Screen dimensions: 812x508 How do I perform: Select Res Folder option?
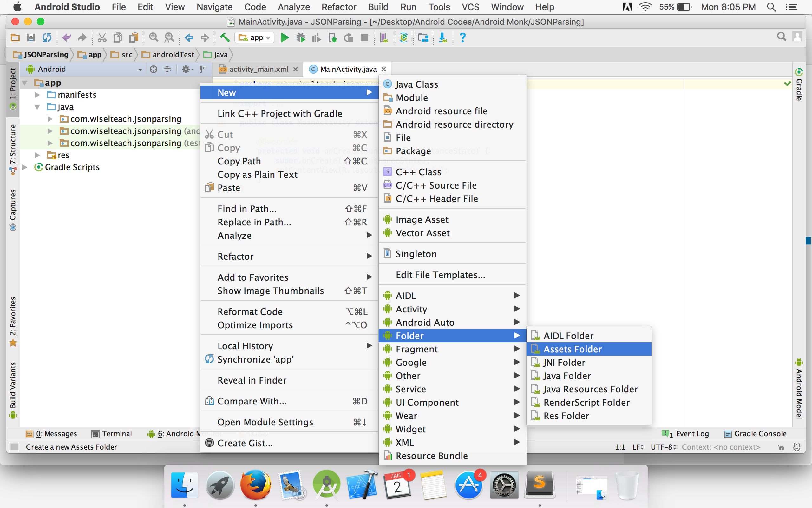[589, 416]
